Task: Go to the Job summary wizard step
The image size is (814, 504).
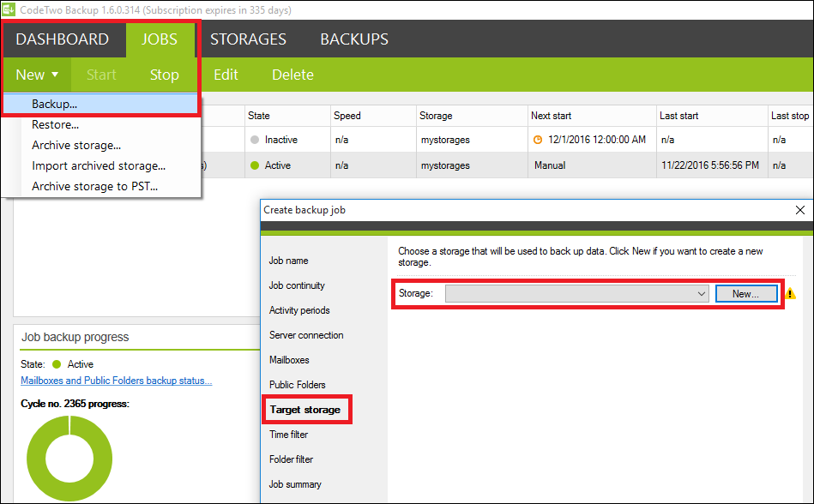Action: 295,484
